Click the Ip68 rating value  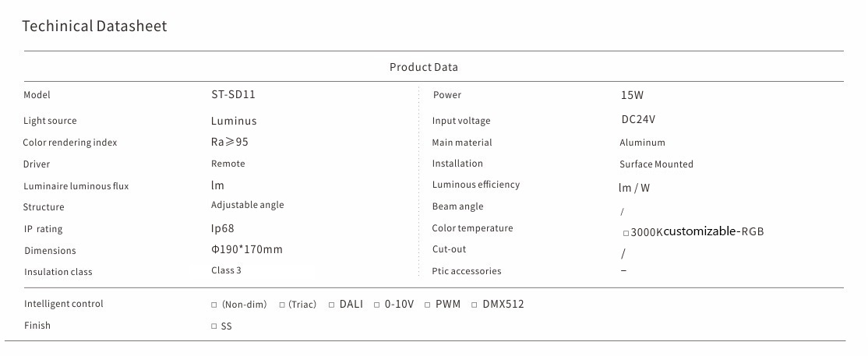(222, 229)
